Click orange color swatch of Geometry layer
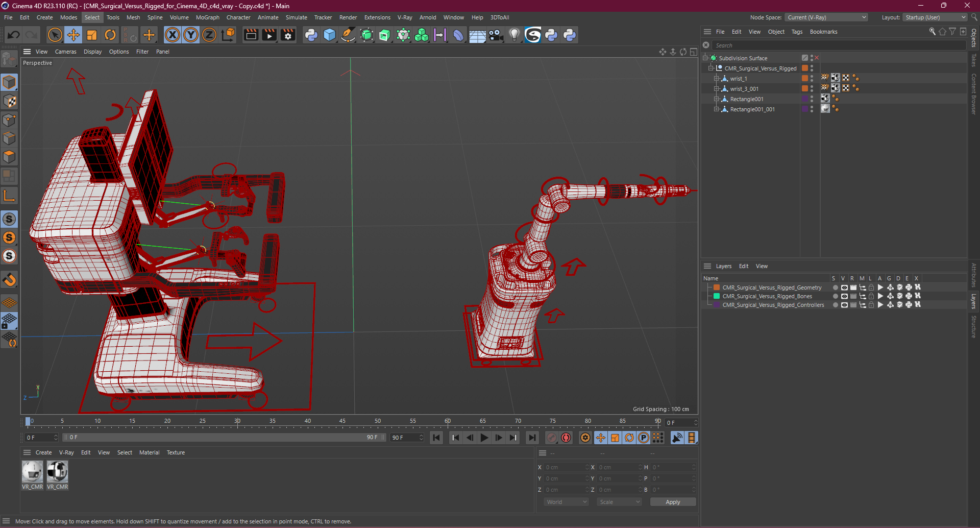The width and height of the screenshot is (980, 528). point(717,287)
